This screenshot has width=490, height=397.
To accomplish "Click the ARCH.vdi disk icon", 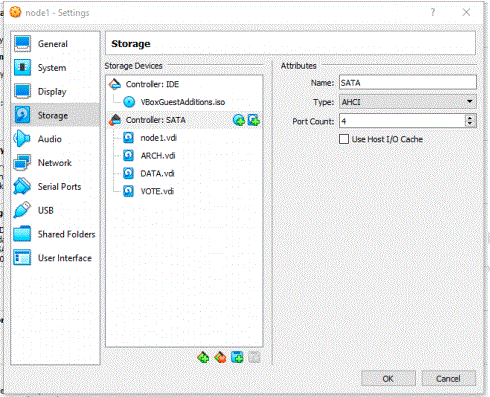I will coord(128,156).
